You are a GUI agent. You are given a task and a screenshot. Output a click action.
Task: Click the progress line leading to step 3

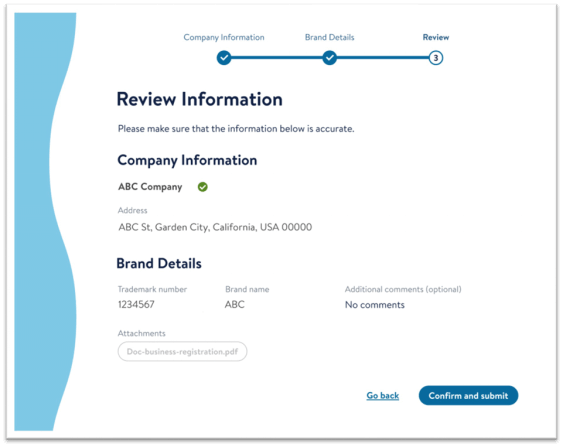click(382, 57)
